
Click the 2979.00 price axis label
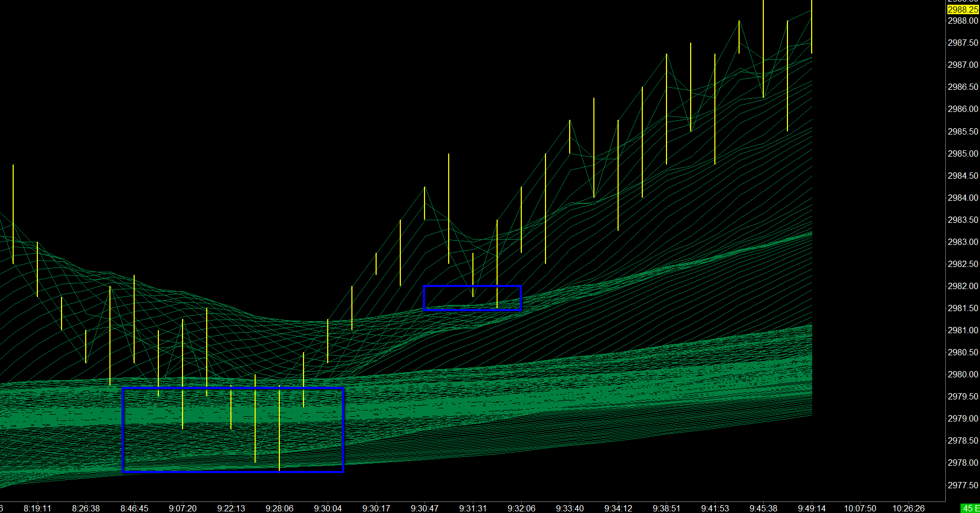(963, 418)
